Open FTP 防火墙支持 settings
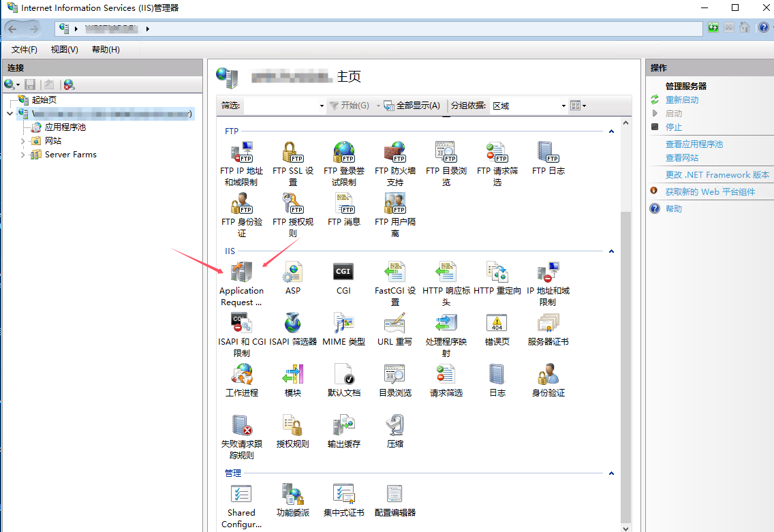The image size is (774, 532). 394,155
